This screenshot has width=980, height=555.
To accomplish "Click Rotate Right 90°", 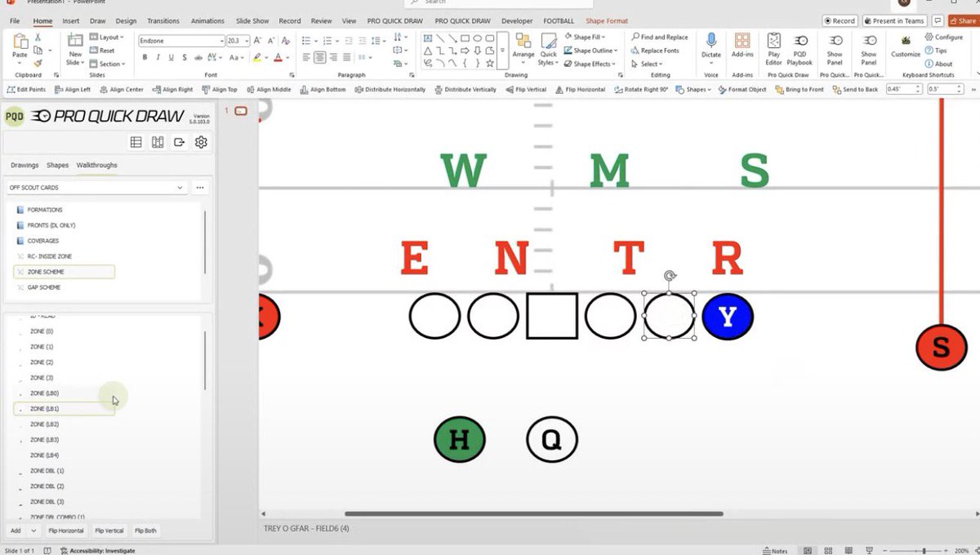I will [x=641, y=90].
